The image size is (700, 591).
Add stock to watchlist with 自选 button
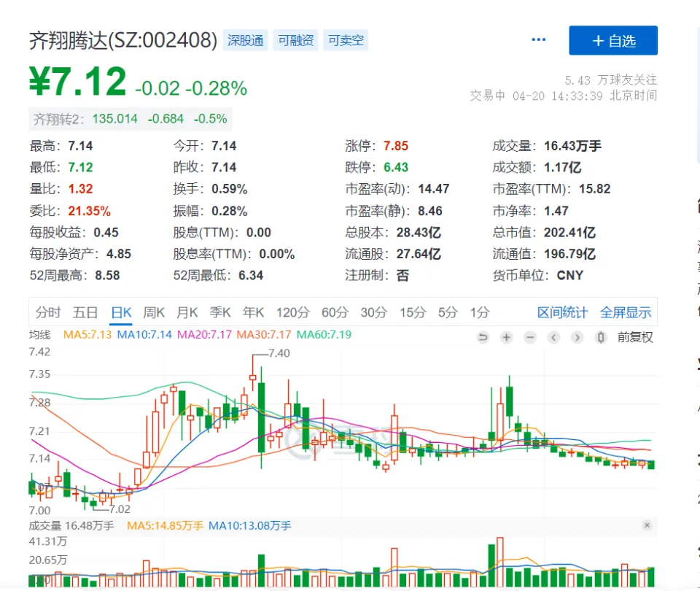(x=613, y=41)
